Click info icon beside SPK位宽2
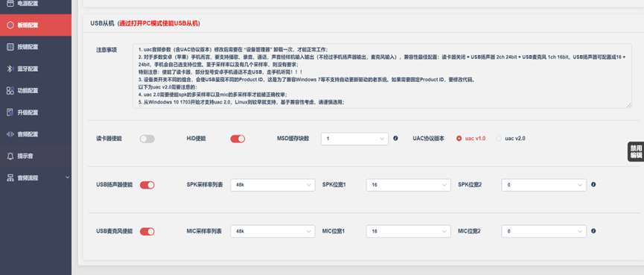The height and width of the screenshot is (275, 644). coord(593,185)
